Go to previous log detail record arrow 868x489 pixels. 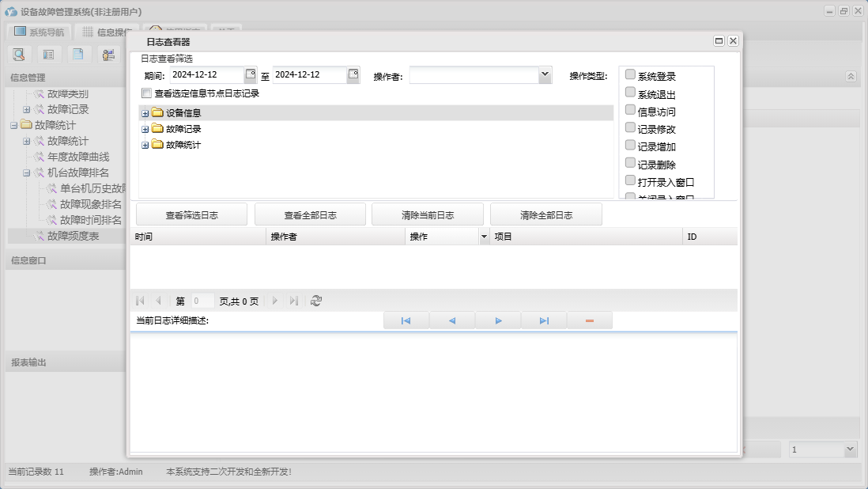452,320
